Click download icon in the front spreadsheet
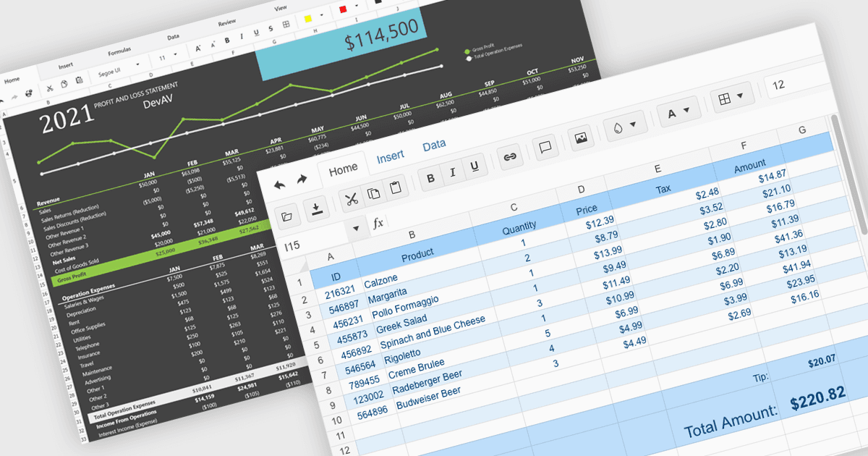Screen dimensions: 868x456 click(316, 209)
